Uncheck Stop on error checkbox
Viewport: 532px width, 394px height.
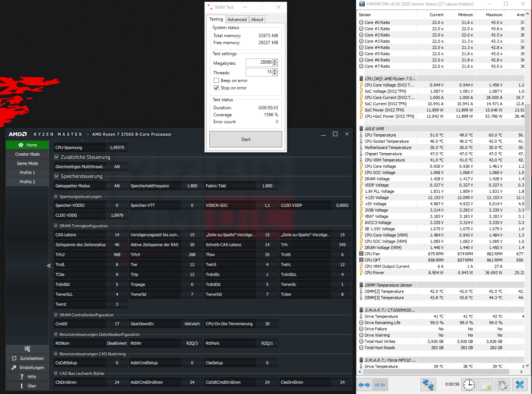click(216, 88)
